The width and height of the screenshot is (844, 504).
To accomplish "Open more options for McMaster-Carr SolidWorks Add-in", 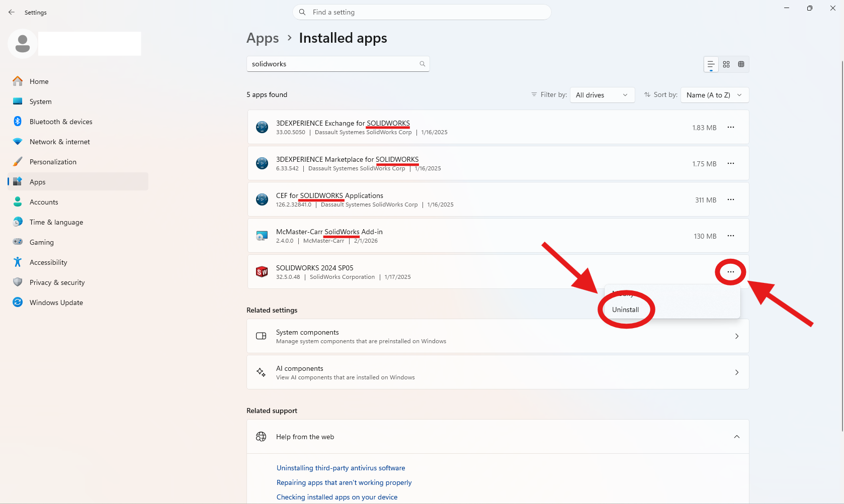I will pyautogui.click(x=731, y=236).
